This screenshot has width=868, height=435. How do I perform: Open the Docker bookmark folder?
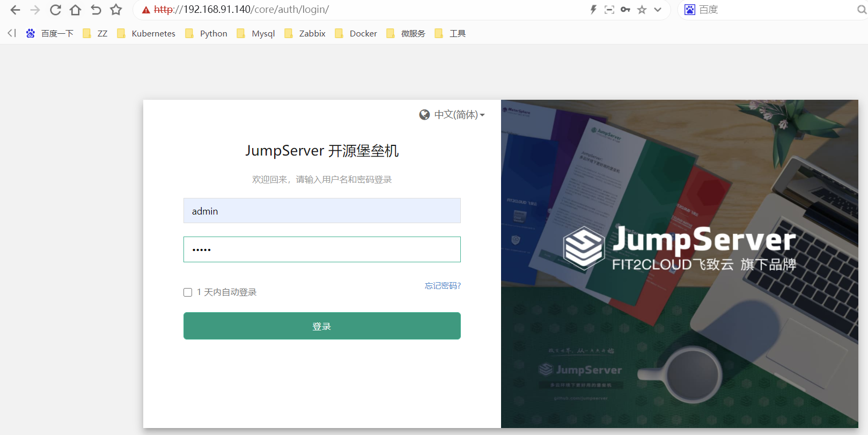pos(356,33)
